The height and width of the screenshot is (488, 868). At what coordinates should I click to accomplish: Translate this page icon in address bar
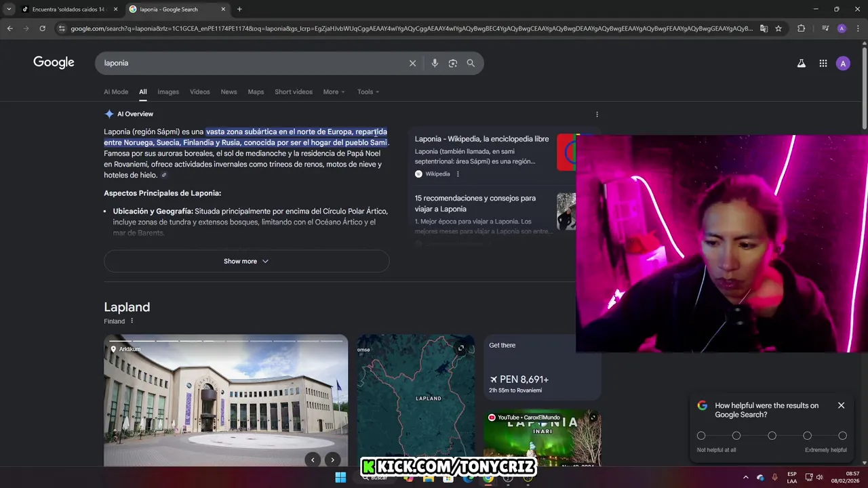click(x=764, y=28)
